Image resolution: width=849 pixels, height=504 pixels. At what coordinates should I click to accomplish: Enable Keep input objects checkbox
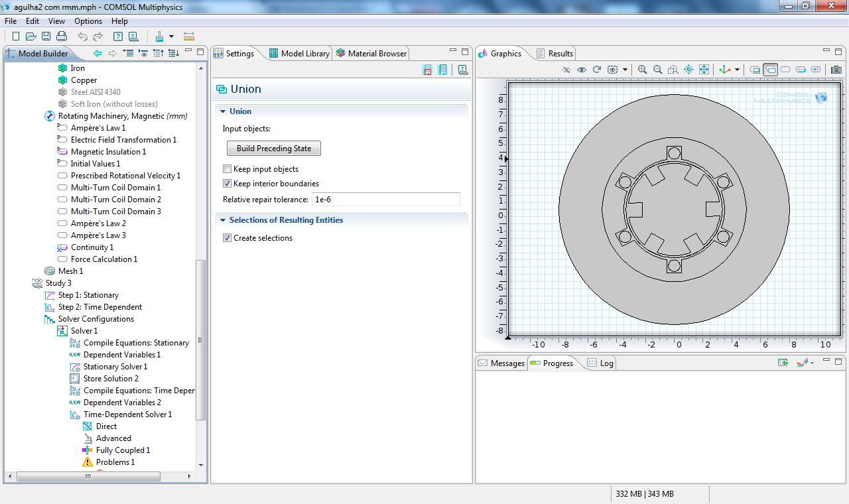point(228,169)
